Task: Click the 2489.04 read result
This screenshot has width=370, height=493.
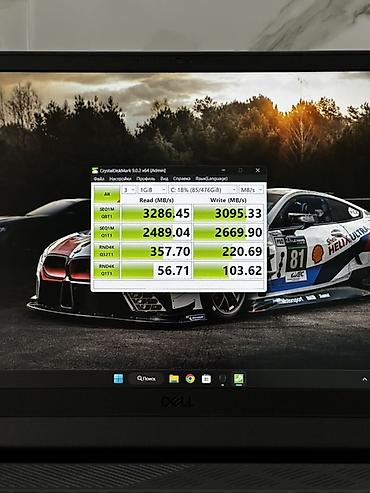Action: [156, 232]
